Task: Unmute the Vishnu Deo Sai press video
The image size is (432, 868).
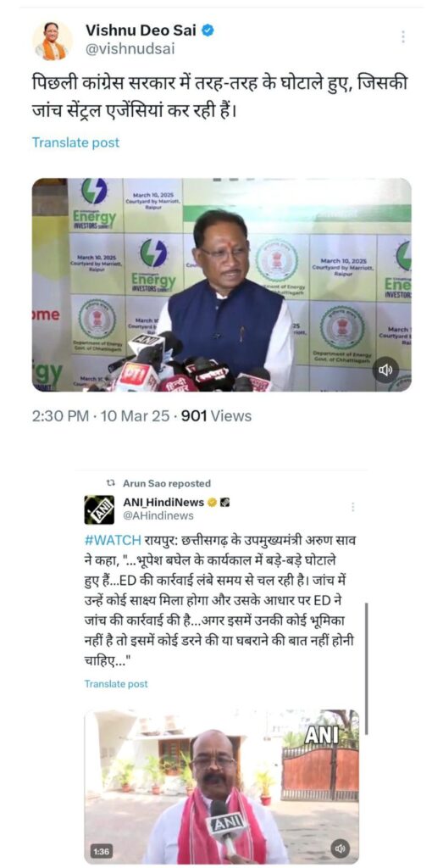Action: coord(385,370)
